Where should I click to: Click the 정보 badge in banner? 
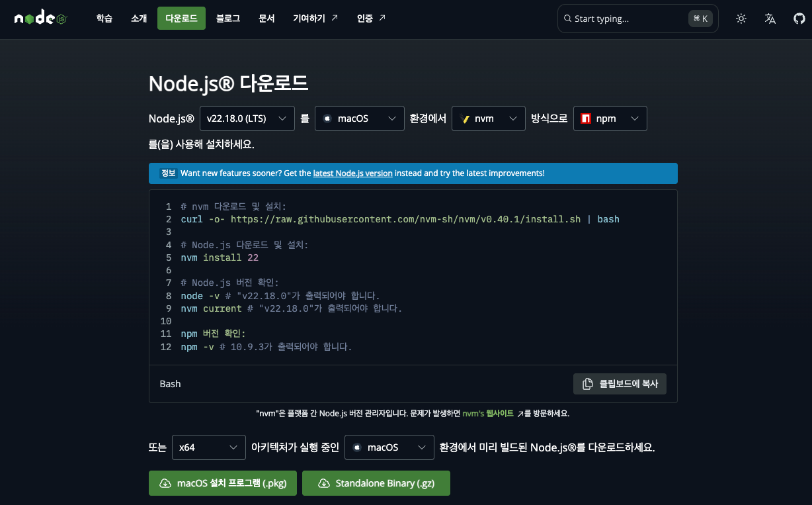[x=168, y=173]
